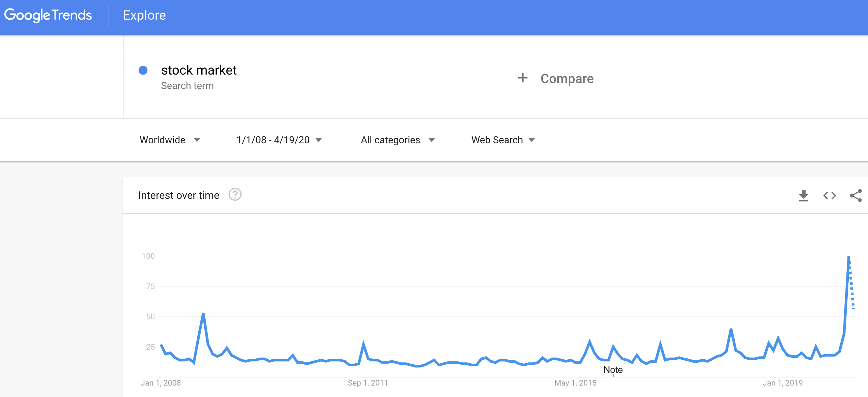Expand the All categories dropdown
The width and height of the screenshot is (868, 397).
click(x=398, y=140)
